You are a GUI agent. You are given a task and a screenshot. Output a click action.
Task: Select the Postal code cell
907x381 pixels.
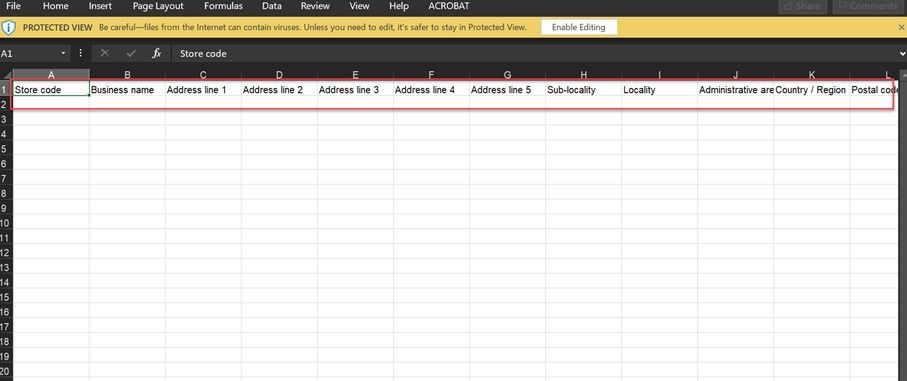pyautogui.click(x=873, y=90)
